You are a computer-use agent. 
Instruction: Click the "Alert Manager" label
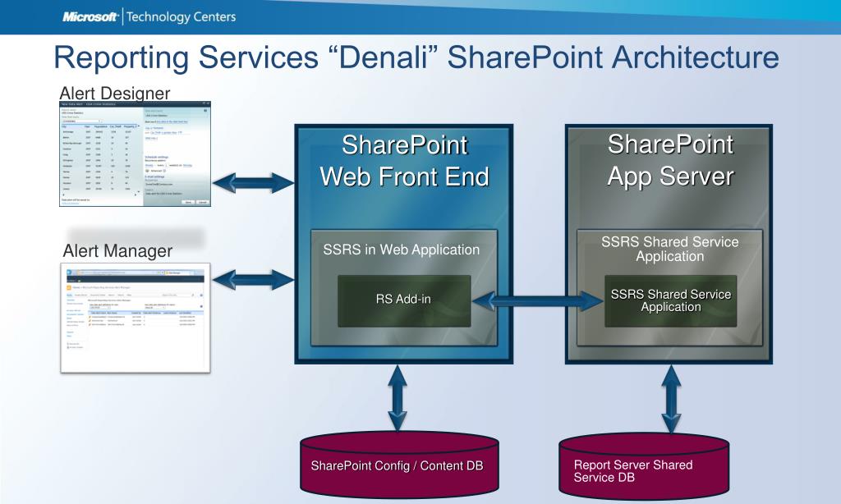117,251
